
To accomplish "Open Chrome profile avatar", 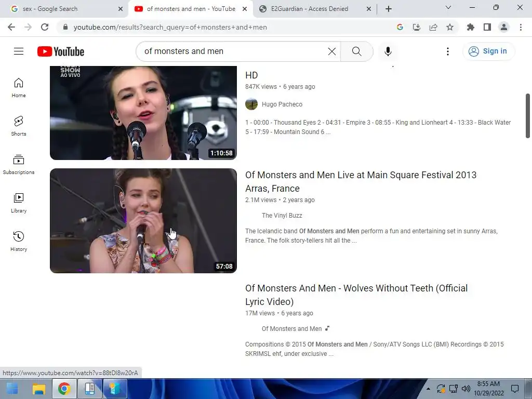I will (504, 27).
